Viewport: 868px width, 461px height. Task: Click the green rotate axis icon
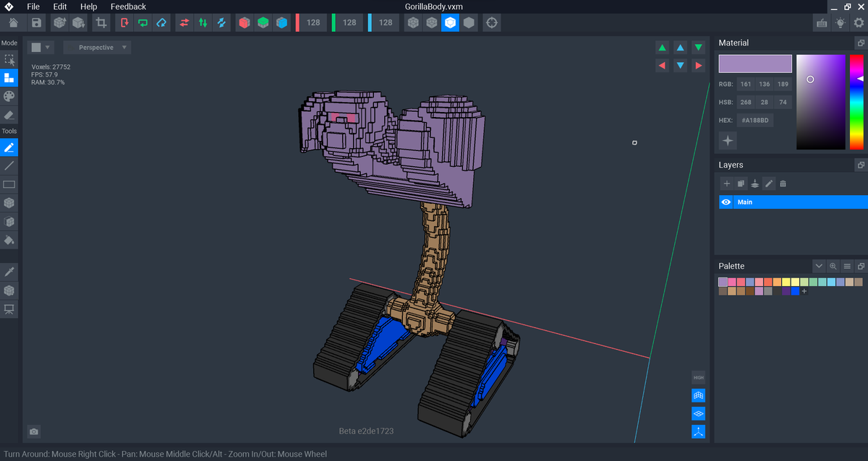coord(142,22)
